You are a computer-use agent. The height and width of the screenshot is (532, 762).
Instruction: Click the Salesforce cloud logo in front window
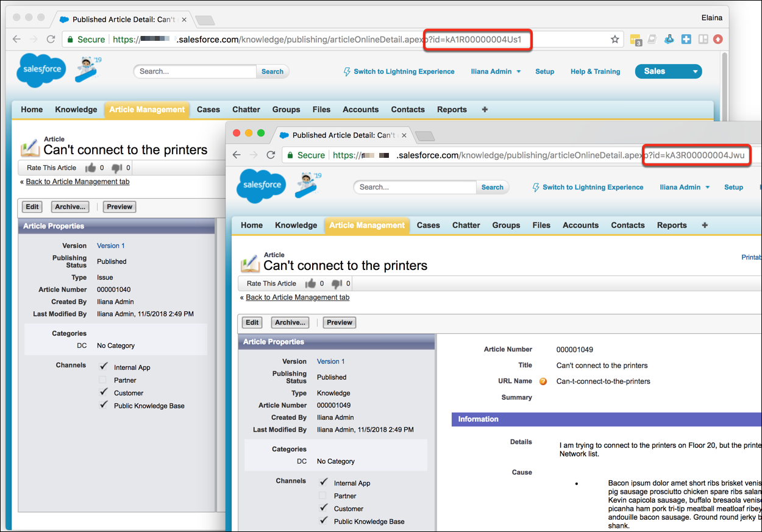[x=262, y=186]
